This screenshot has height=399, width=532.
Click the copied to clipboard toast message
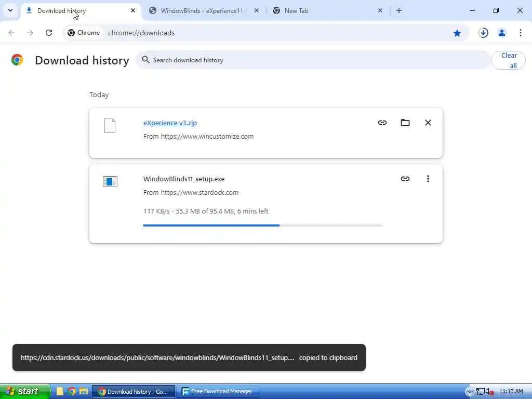coord(189,357)
